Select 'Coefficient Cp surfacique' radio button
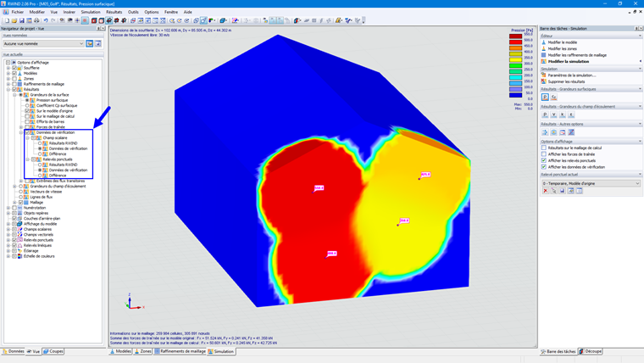The width and height of the screenshot is (644, 363). pyautogui.click(x=27, y=106)
